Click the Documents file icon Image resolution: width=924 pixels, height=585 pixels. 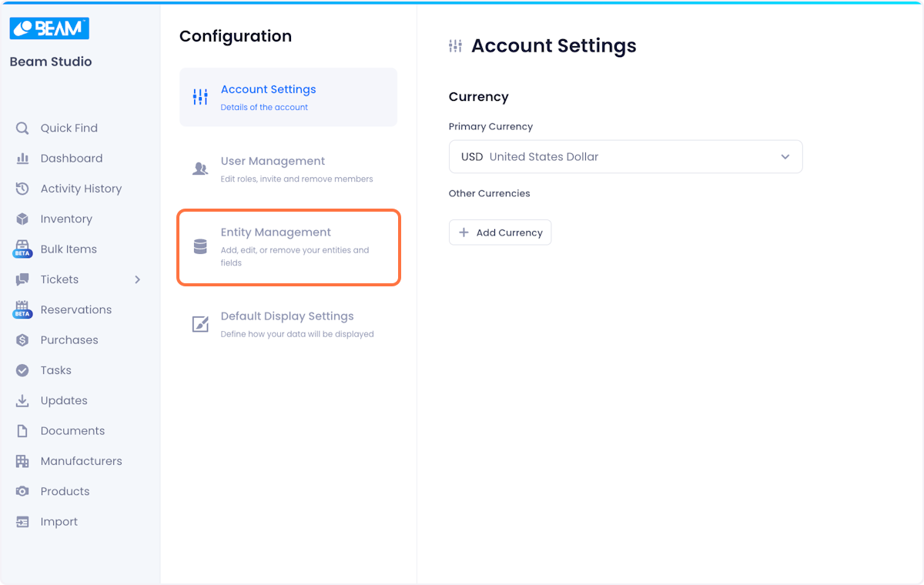(x=22, y=431)
